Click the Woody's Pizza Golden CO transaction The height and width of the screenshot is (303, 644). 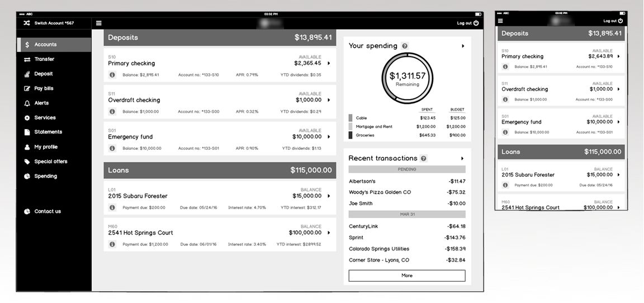407,192
